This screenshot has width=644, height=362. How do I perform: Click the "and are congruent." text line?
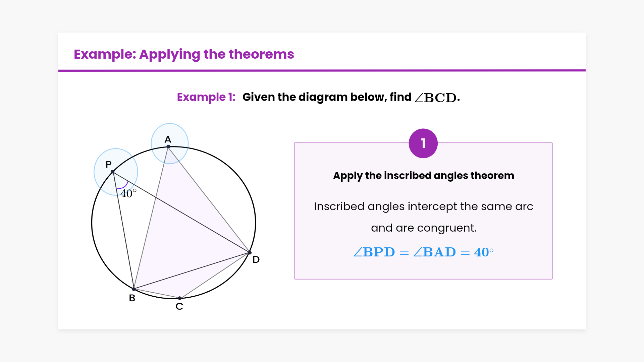tap(423, 228)
